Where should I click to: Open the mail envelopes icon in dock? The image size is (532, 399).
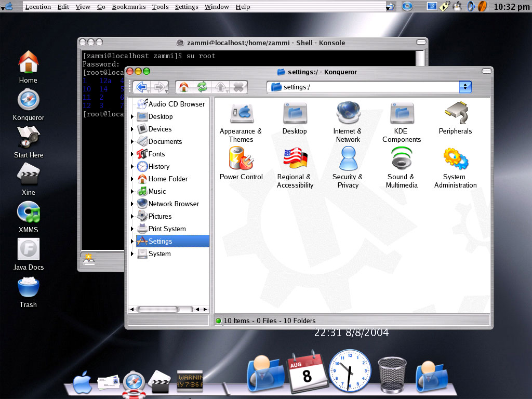click(109, 382)
